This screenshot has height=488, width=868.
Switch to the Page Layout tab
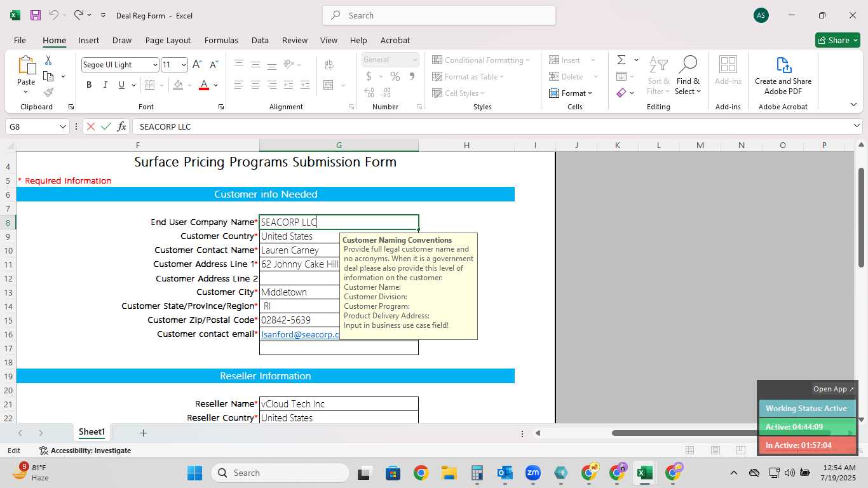click(168, 40)
